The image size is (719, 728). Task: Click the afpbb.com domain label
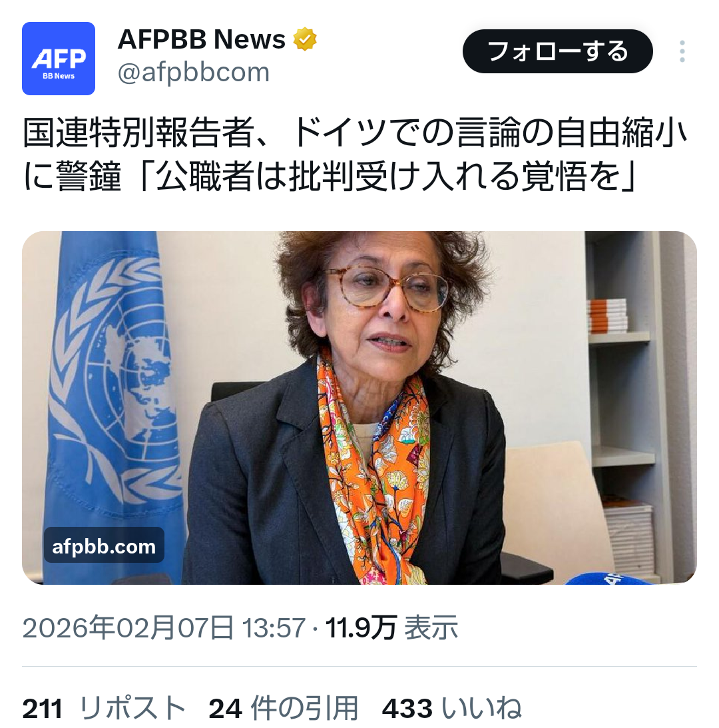point(104,546)
